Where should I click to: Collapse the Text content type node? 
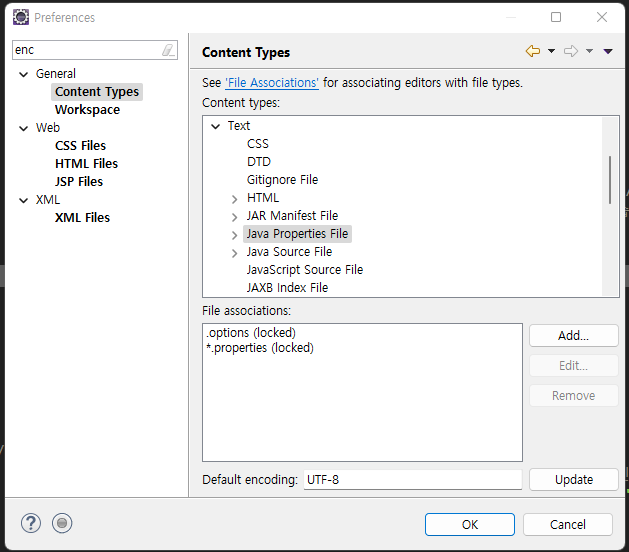pyautogui.click(x=215, y=126)
